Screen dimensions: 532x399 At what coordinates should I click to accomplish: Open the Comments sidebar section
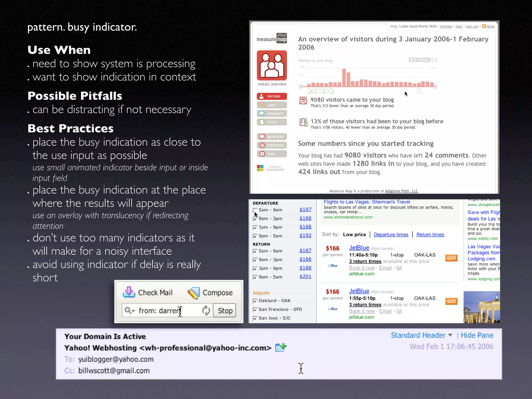pos(272,114)
